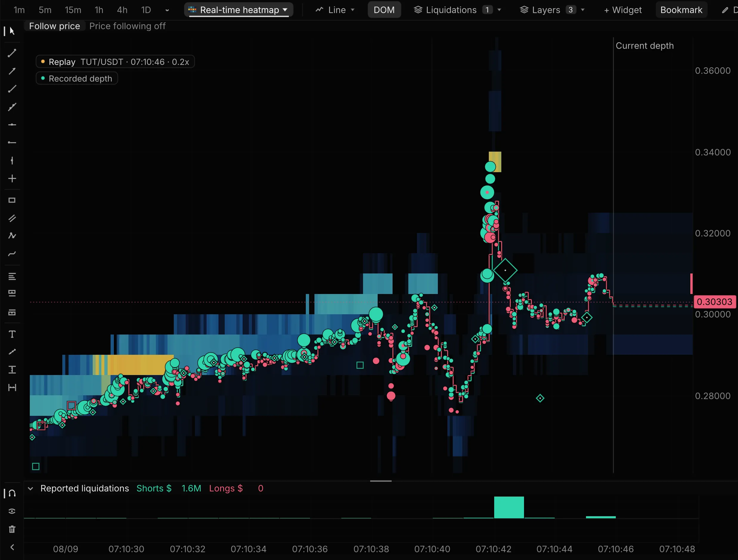The height and width of the screenshot is (560, 738).
Task: Click the Replay TUT/USDT status badge
Action: (115, 62)
